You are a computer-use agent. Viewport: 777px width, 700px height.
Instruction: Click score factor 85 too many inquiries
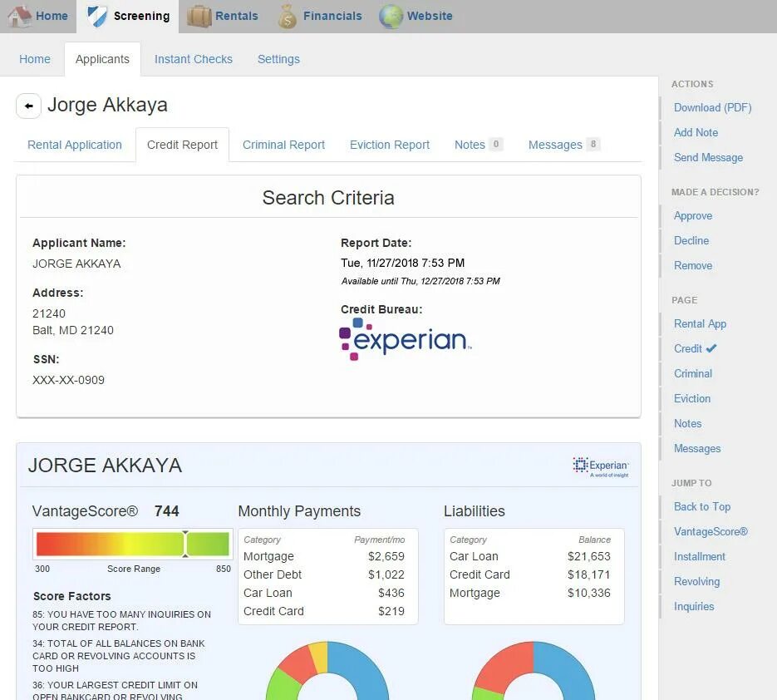[122, 620]
